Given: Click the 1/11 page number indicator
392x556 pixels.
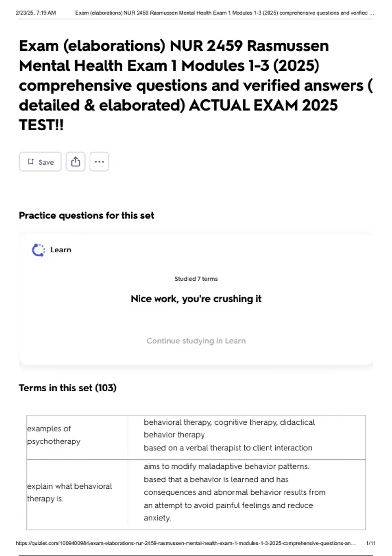Looking at the screenshot, I should [x=371, y=543].
